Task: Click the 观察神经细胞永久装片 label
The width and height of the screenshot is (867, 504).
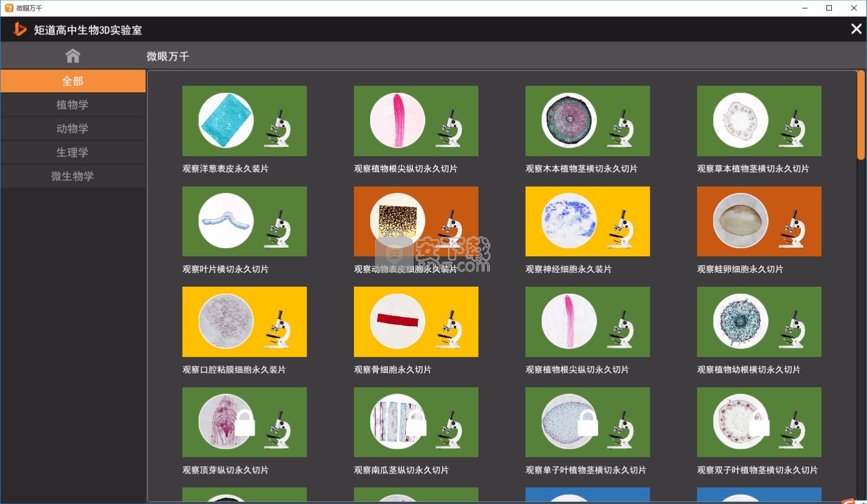Action: [x=568, y=269]
